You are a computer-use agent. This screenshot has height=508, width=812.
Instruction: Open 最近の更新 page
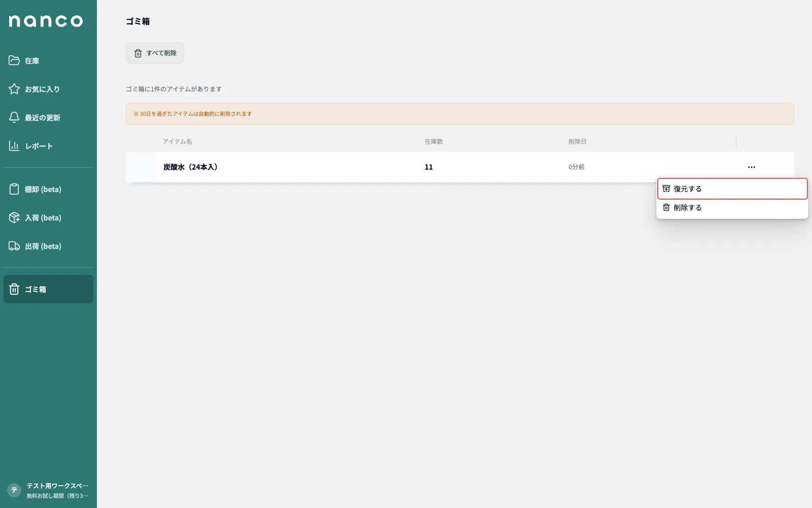click(x=48, y=117)
